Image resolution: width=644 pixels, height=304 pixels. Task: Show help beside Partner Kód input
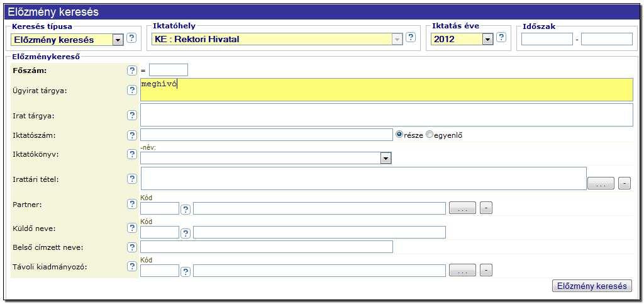[186, 210]
